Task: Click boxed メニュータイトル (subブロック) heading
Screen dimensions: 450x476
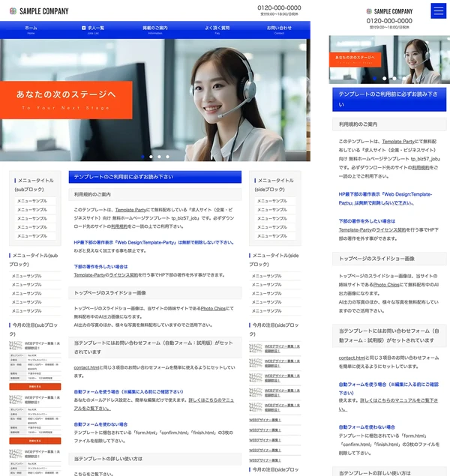Action: (x=34, y=185)
